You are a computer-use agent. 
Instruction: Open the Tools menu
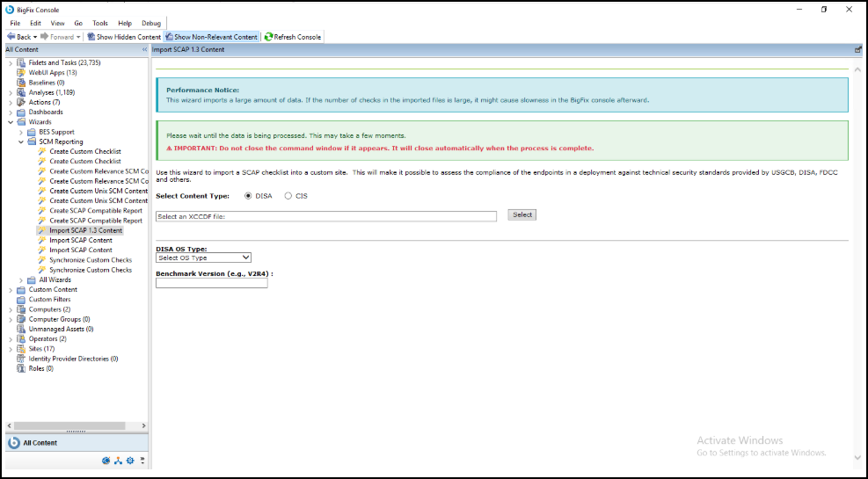click(100, 23)
